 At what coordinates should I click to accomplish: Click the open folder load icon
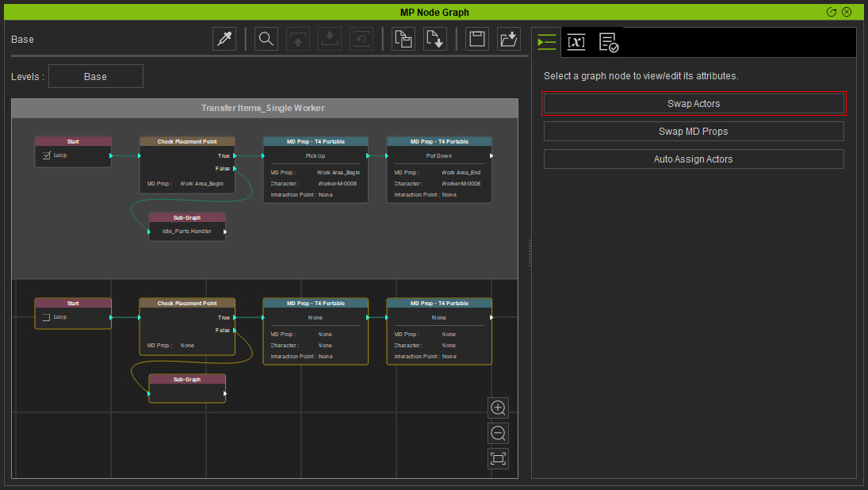click(509, 40)
